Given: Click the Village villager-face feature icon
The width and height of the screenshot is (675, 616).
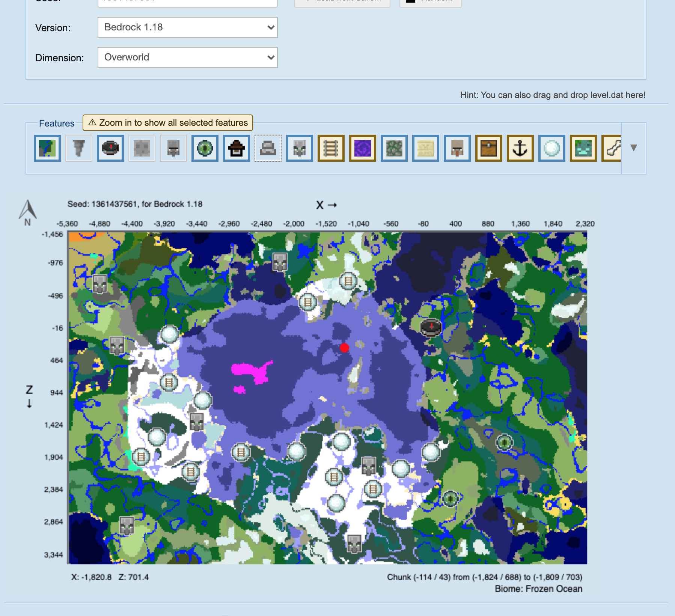Looking at the screenshot, I should pos(457,148).
